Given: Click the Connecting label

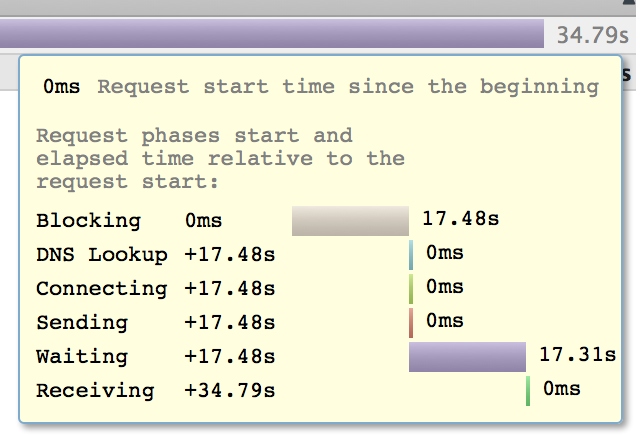Looking at the screenshot, I should (x=102, y=289).
